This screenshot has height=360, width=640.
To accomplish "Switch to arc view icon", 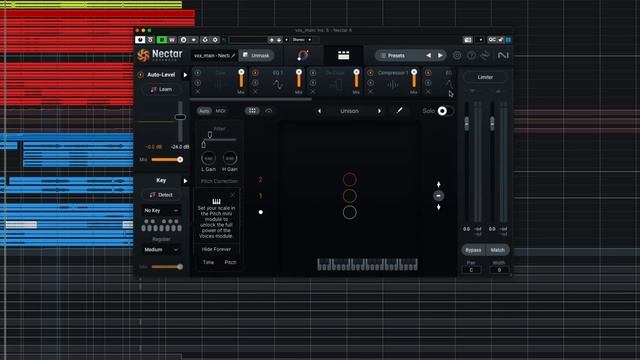I will click(269, 111).
